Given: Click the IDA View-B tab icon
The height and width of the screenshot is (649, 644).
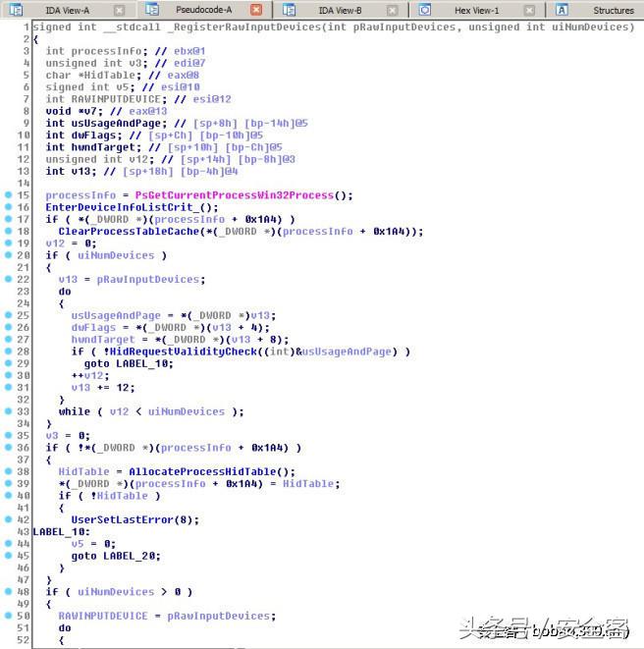Looking at the screenshot, I should point(289,10).
